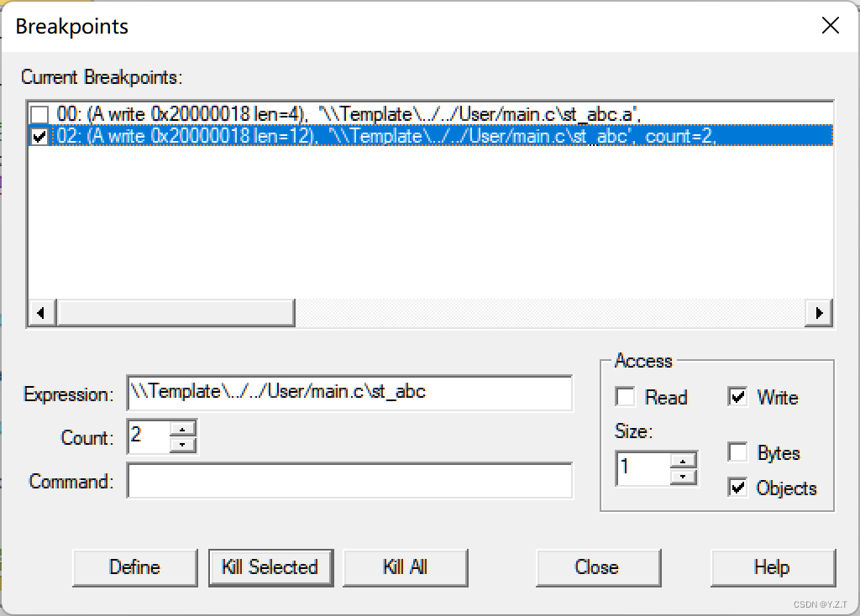The width and height of the screenshot is (860, 616).
Task: Check the Read access checkbox
Action: 625,396
